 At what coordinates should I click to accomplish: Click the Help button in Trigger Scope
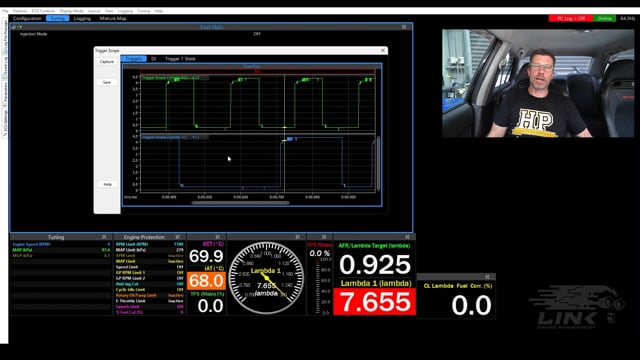(x=107, y=184)
